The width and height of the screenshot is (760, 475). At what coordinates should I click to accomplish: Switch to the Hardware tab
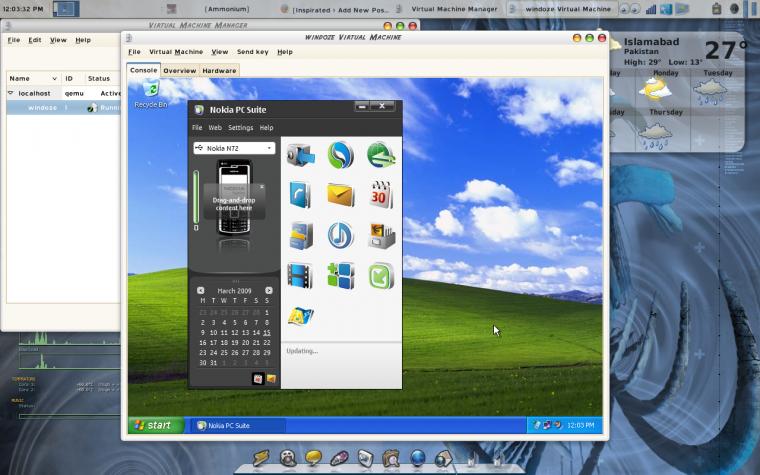click(x=219, y=71)
